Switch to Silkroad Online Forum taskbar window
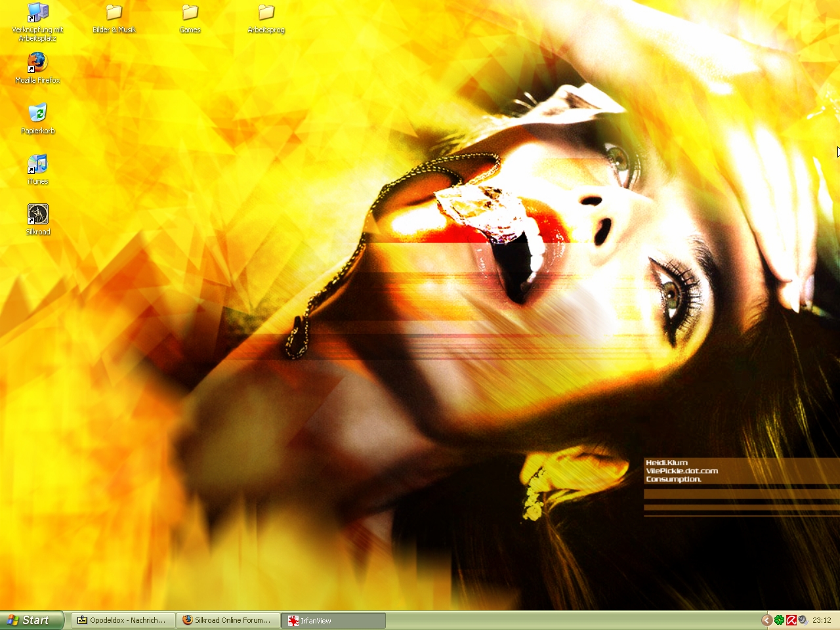The image size is (840, 630). click(x=228, y=620)
